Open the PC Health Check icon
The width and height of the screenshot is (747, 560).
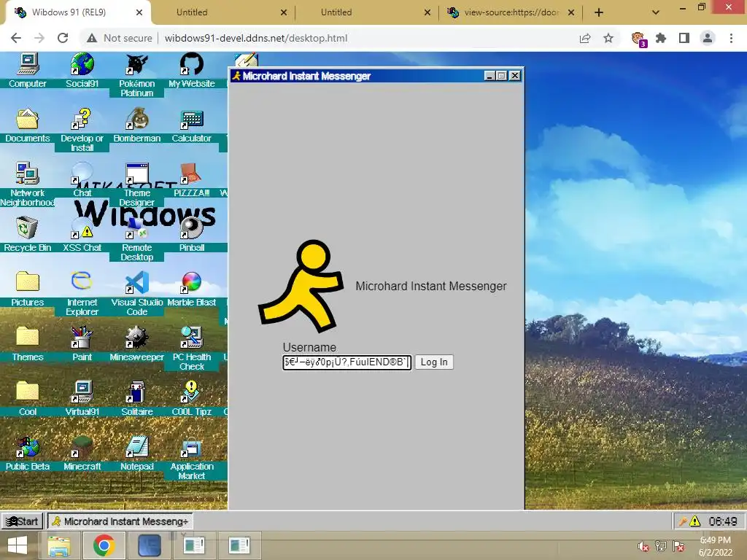(x=192, y=336)
